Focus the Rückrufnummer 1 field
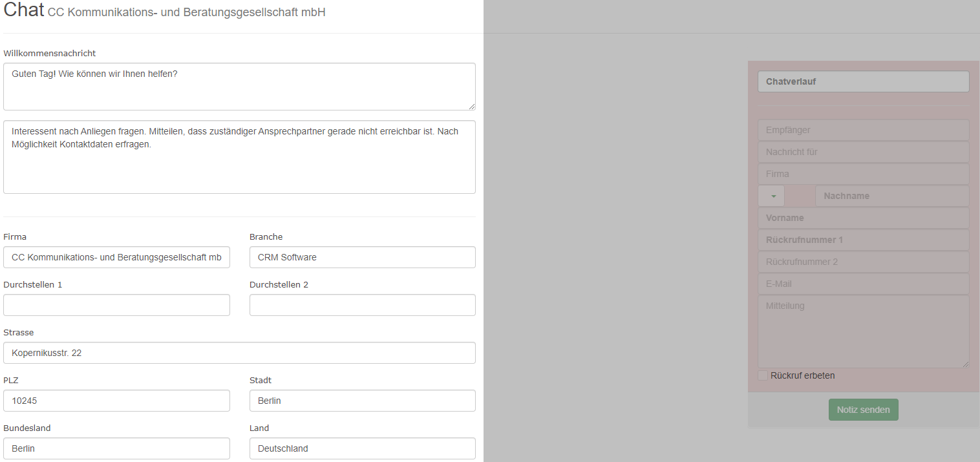The image size is (980, 462). [863, 240]
